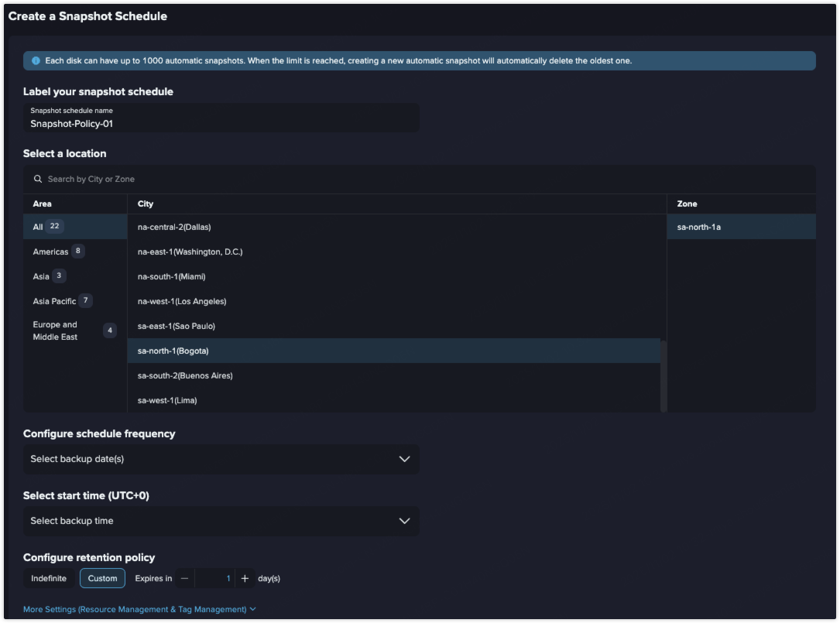The width and height of the screenshot is (840, 623).
Task: Click the plus button for expiry days
Action: pyautogui.click(x=245, y=578)
